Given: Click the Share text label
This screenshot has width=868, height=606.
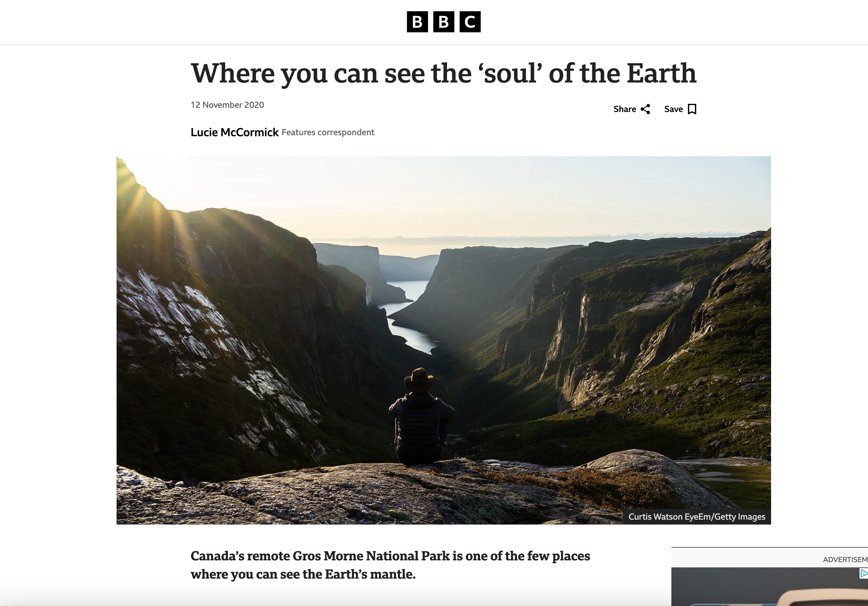Looking at the screenshot, I should (625, 109).
